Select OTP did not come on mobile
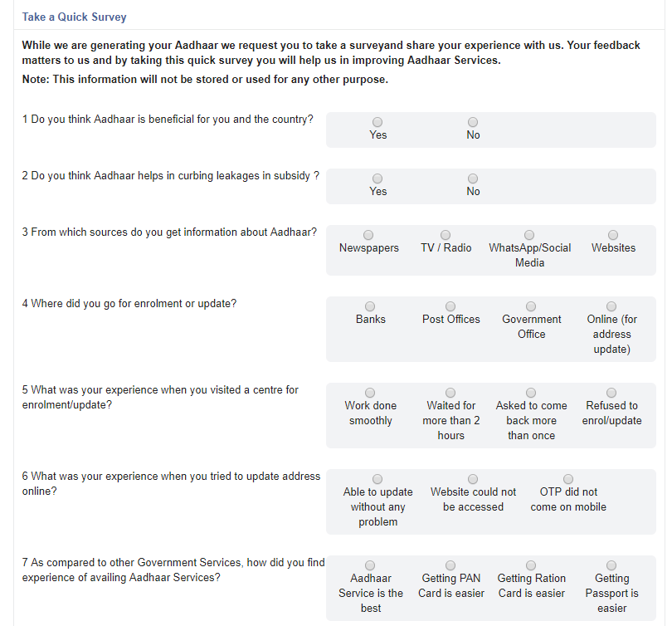This screenshot has width=672, height=626. [x=568, y=479]
